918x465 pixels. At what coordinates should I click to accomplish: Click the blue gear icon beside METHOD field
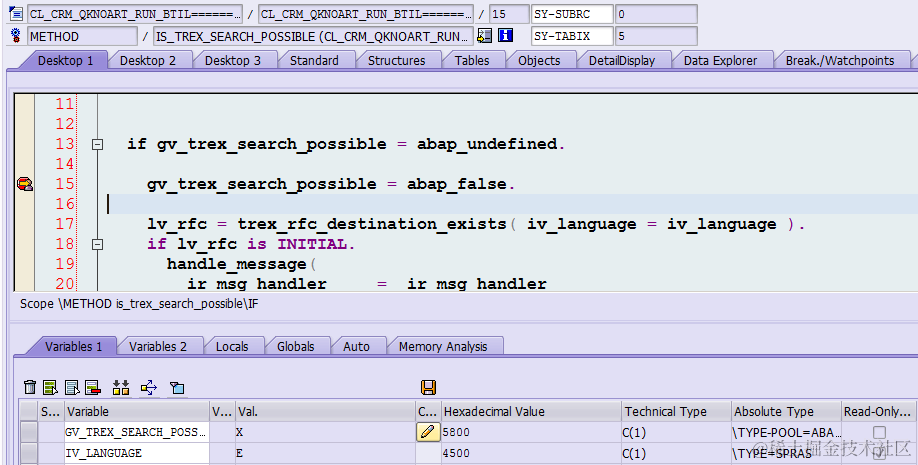pos(15,36)
